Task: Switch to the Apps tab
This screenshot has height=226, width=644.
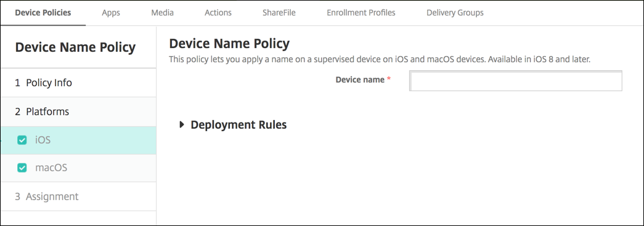Action: coord(111,13)
